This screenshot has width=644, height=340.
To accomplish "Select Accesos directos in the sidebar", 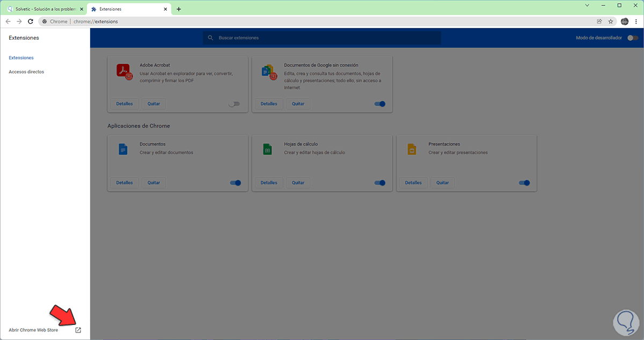I will (26, 71).
